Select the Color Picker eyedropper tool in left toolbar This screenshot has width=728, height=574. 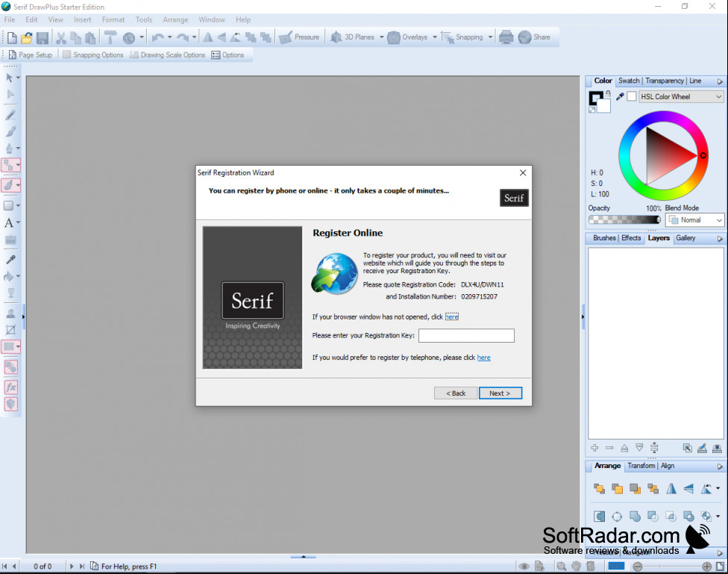[10, 259]
